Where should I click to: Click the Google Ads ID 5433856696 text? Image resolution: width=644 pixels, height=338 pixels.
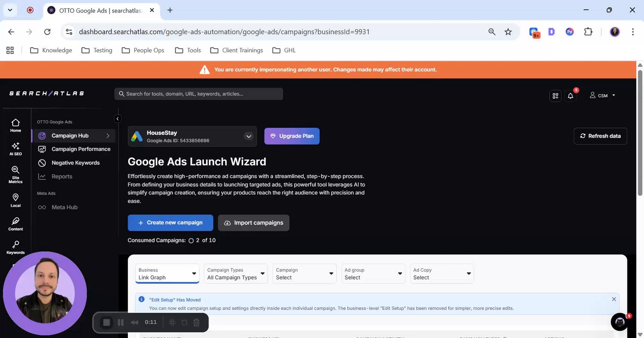click(x=178, y=140)
